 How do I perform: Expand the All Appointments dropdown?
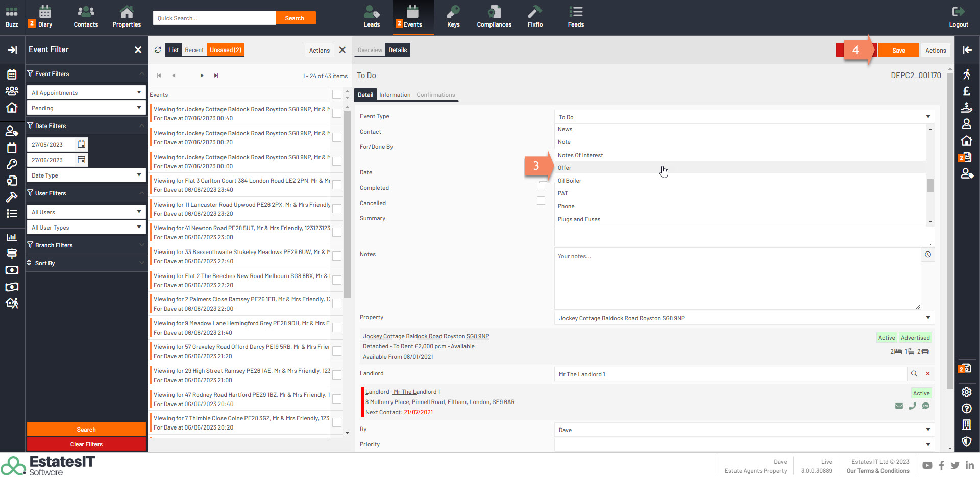pyautogui.click(x=86, y=93)
